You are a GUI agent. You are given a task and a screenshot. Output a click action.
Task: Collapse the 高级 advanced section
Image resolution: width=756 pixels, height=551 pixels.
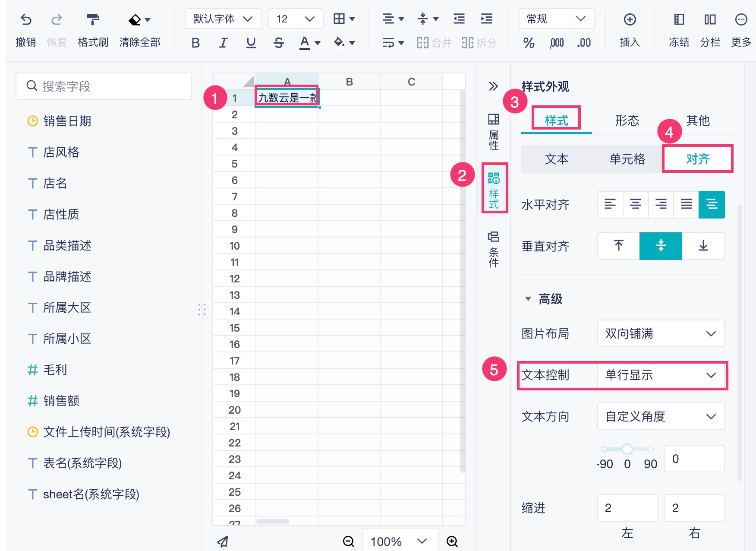click(528, 299)
